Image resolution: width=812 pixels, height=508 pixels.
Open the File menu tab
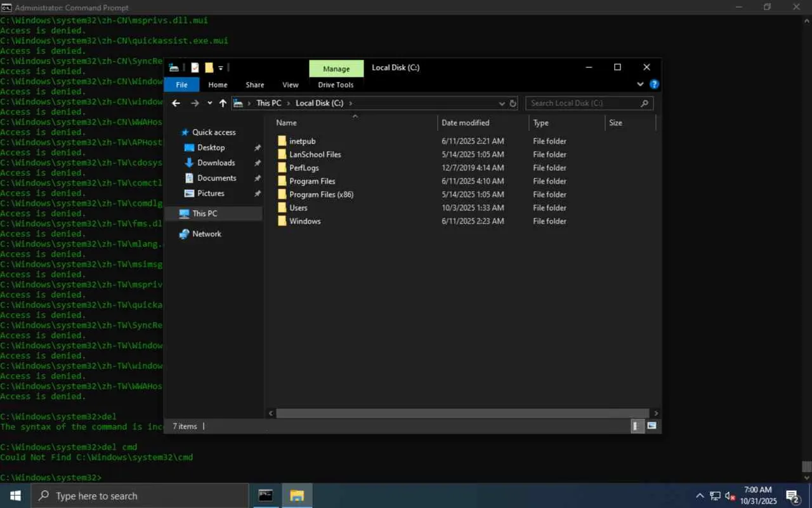pos(181,84)
